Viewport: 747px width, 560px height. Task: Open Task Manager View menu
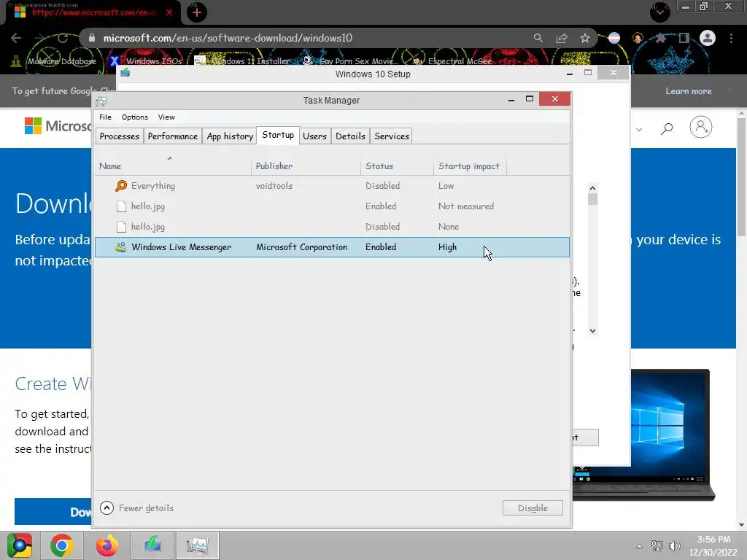coord(166,117)
